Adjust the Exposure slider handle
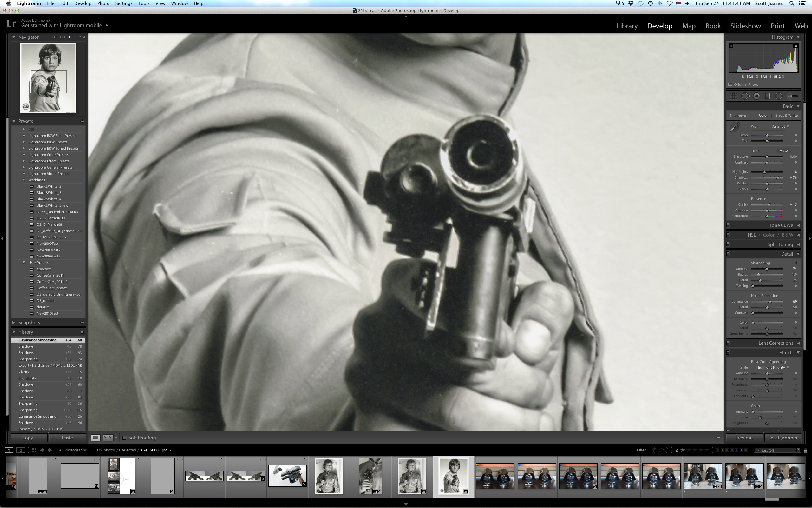The height and width of the screenshot is (508, 812). (767, 157)
